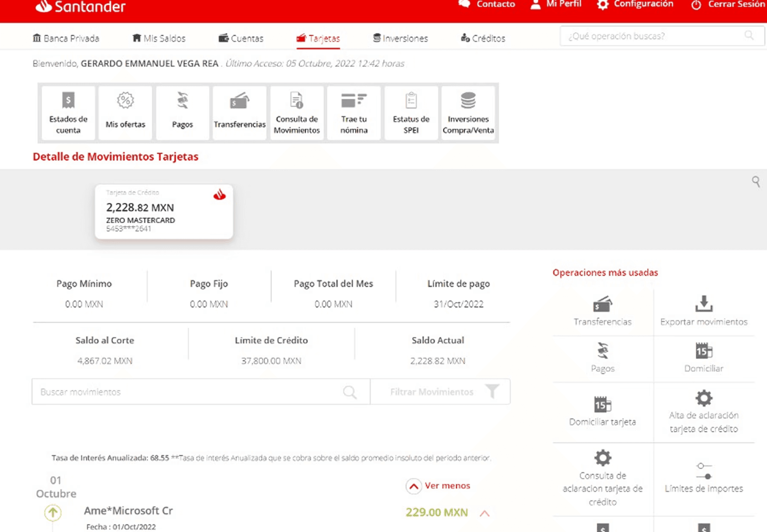Click magnifier icon in gray card band
This screenshot has height=532, width=767.
point(756,181)
